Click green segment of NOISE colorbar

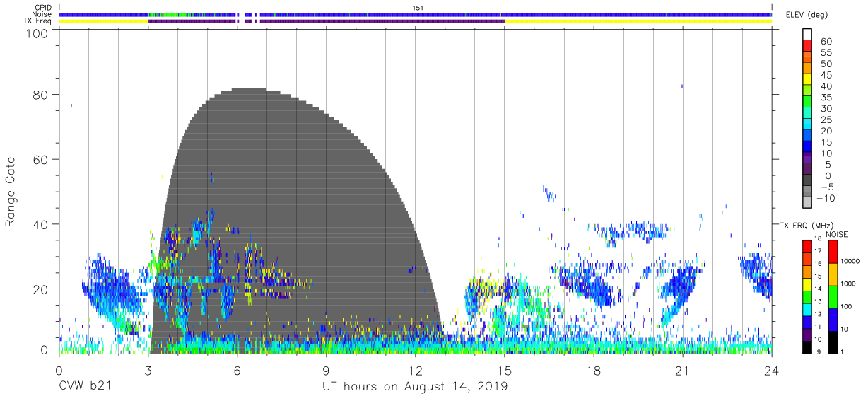[833, 296]
